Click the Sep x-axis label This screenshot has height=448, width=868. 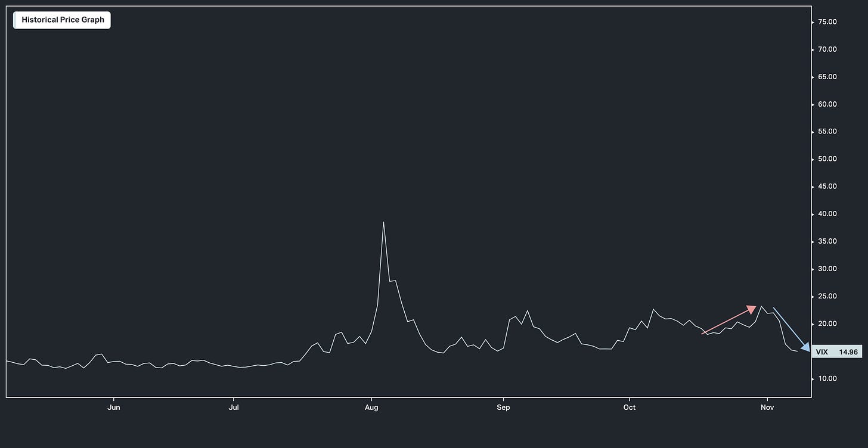(503, 407)
